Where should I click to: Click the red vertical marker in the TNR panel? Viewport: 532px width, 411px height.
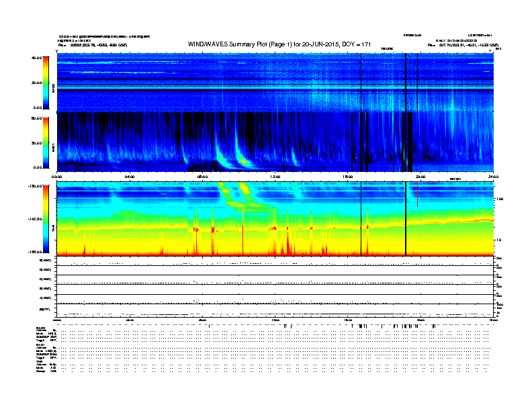click(417, 194)
